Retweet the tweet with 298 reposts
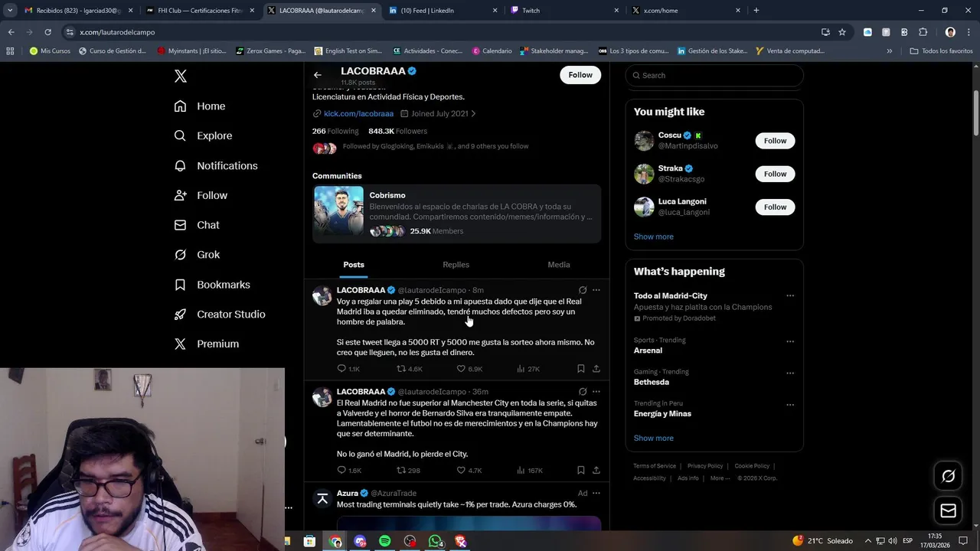Screen dimensions: 980x551 pyautogui.click(x=408, y=471)
